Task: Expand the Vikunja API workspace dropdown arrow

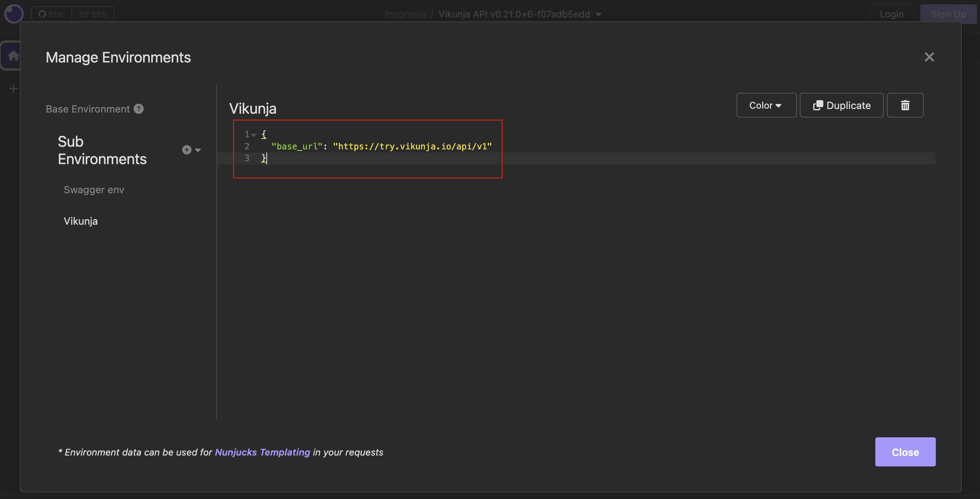Action: [x=599, y=14]
